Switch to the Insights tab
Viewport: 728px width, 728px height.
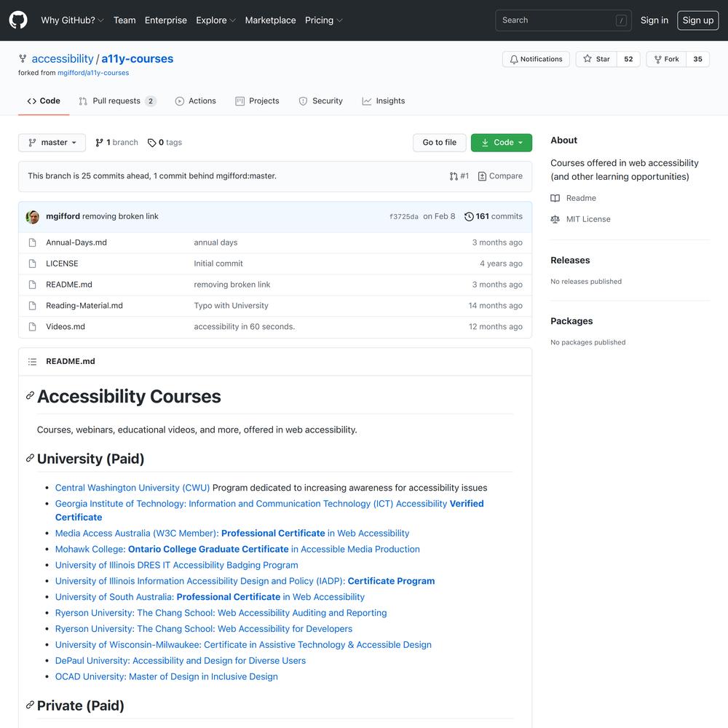[384, 100]
